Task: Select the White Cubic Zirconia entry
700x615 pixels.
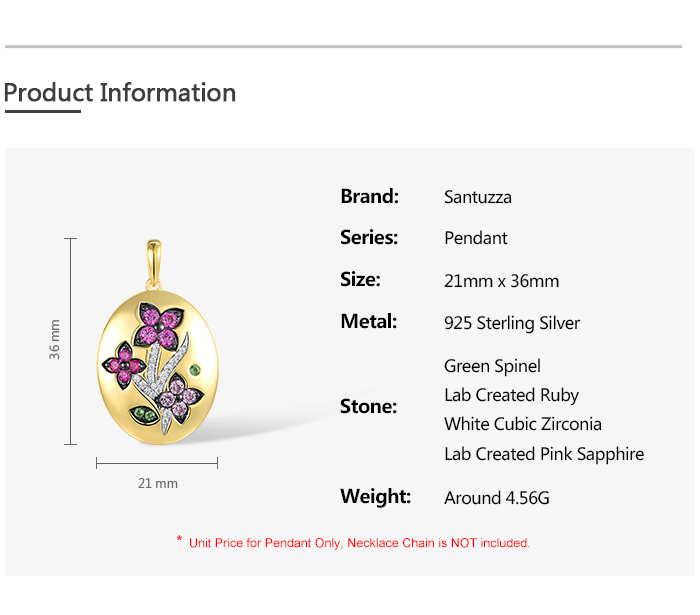Action: (522, 424)
